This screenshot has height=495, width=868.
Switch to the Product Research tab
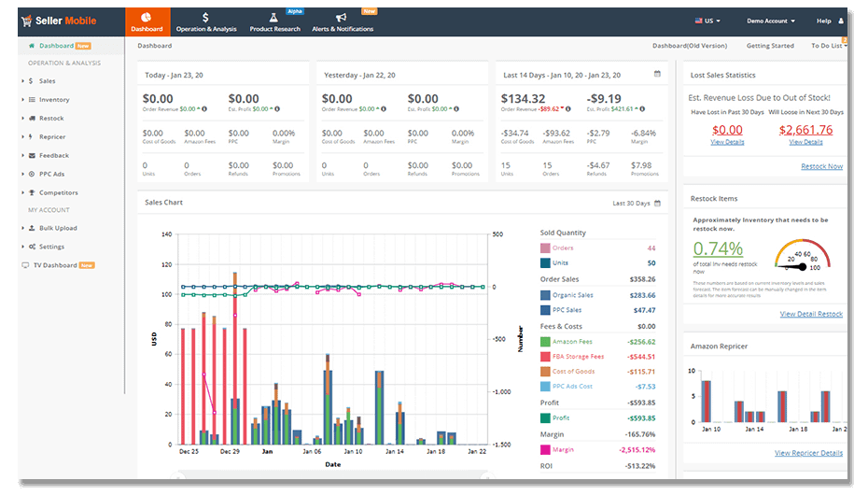273,22
